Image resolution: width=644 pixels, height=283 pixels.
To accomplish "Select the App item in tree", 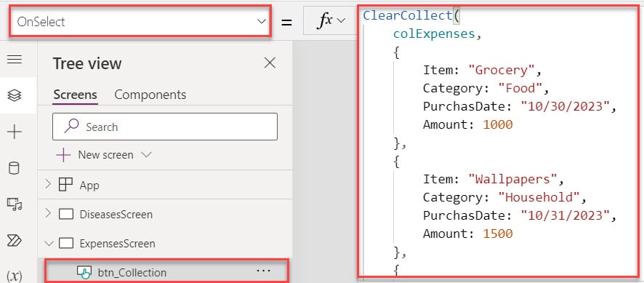I will point(89,185).
